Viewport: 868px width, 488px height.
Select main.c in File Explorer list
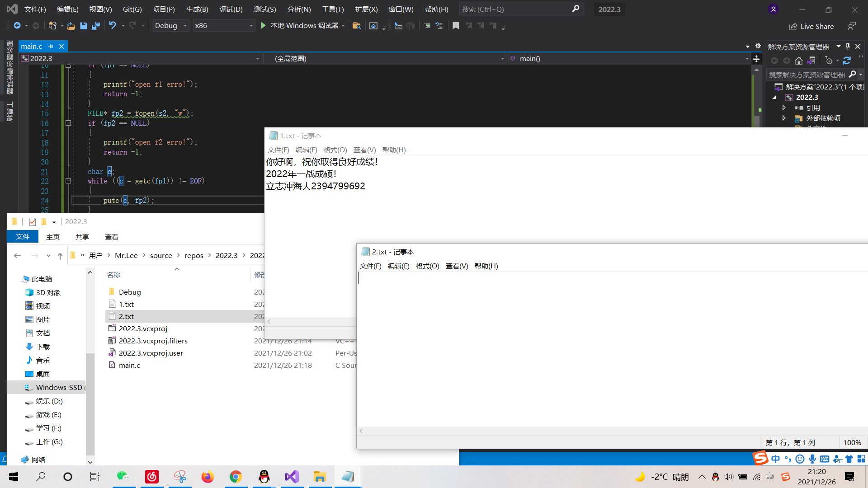click(129, 365)
